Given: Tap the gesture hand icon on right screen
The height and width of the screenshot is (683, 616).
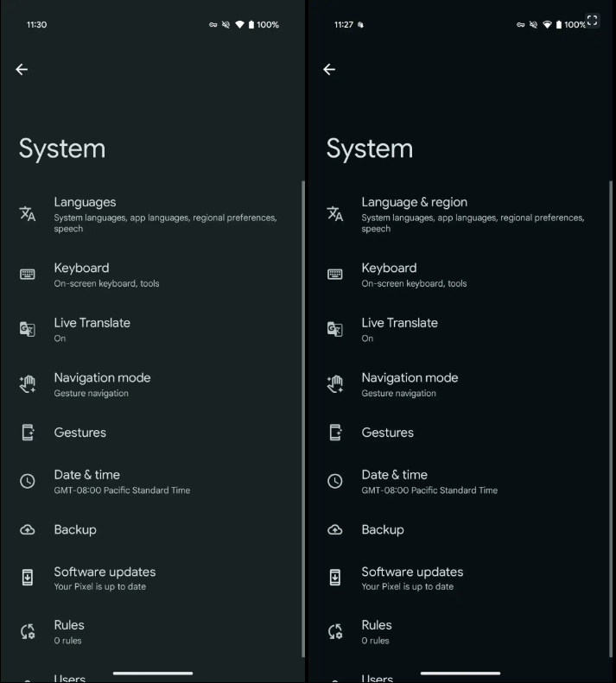Looking at the screenshot, I should 335,383.
